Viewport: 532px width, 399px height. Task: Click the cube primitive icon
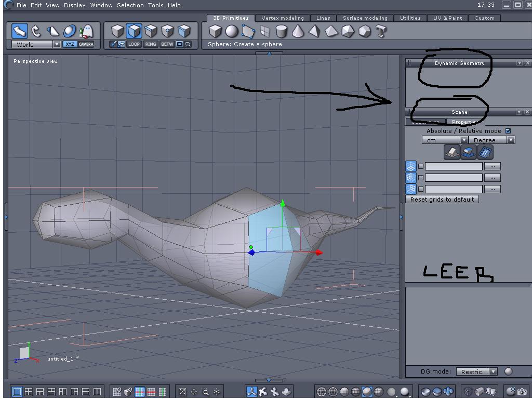[215, 31]
